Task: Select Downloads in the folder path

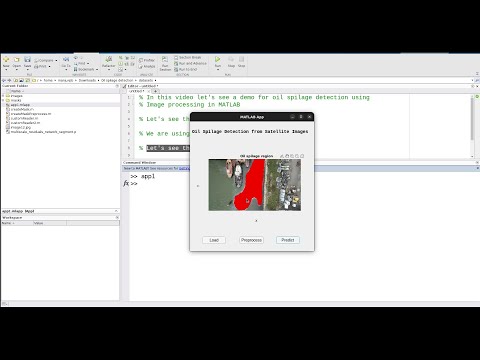Action: pyautogui.click(x=87, y=80)
